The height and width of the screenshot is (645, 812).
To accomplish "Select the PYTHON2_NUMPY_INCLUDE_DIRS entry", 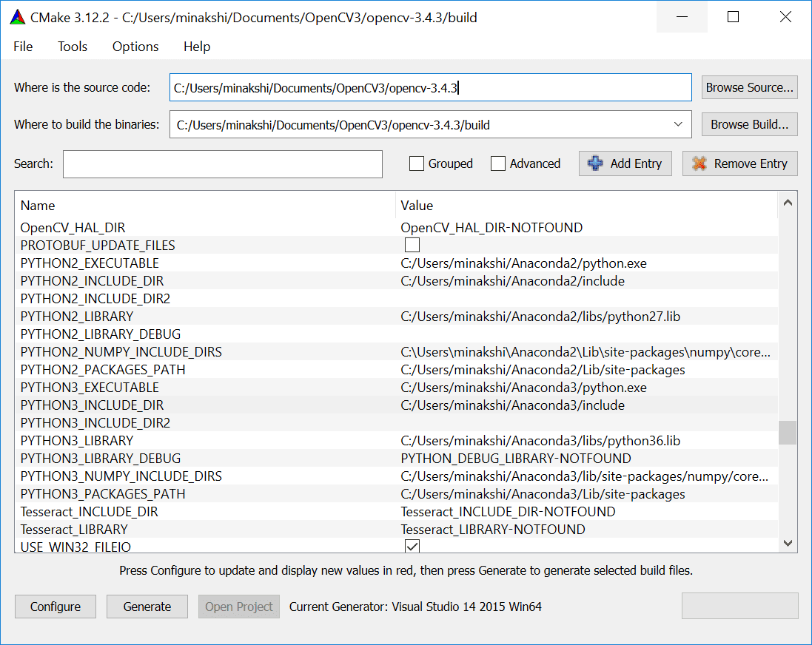I will coord(121,352).
